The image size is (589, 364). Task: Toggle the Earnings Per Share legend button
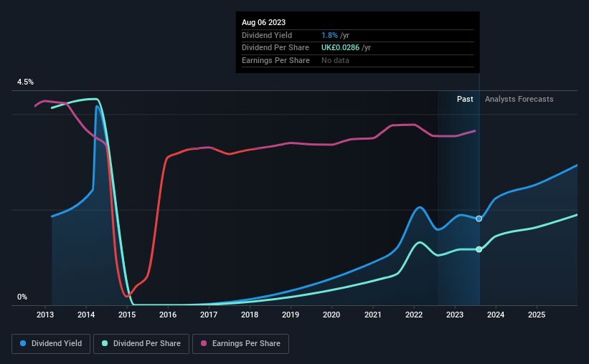click(240, 343)
